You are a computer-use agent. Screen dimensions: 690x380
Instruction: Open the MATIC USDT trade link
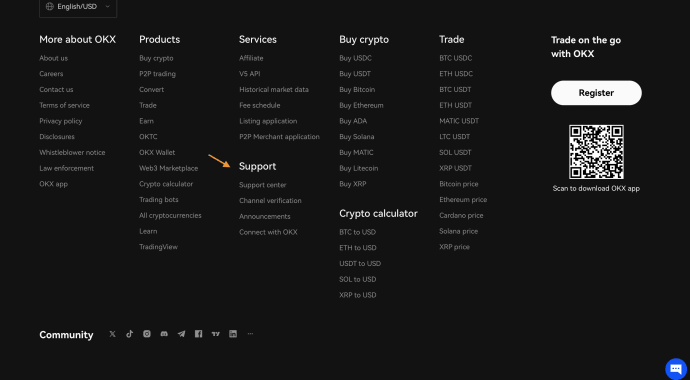[459, 121]
